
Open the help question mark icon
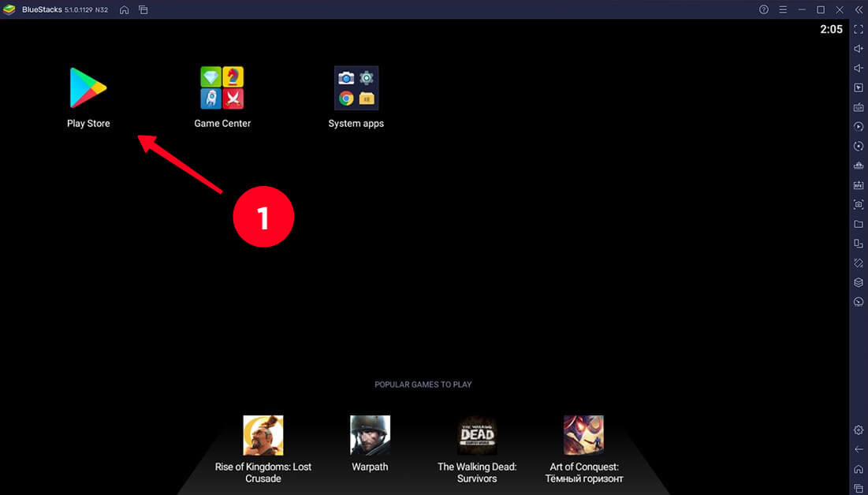point(763,9)
